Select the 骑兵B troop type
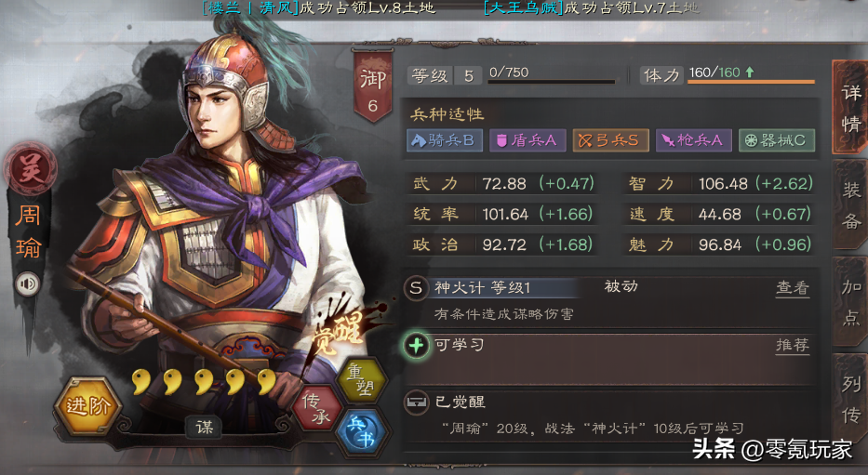 (x=445, y=140)
